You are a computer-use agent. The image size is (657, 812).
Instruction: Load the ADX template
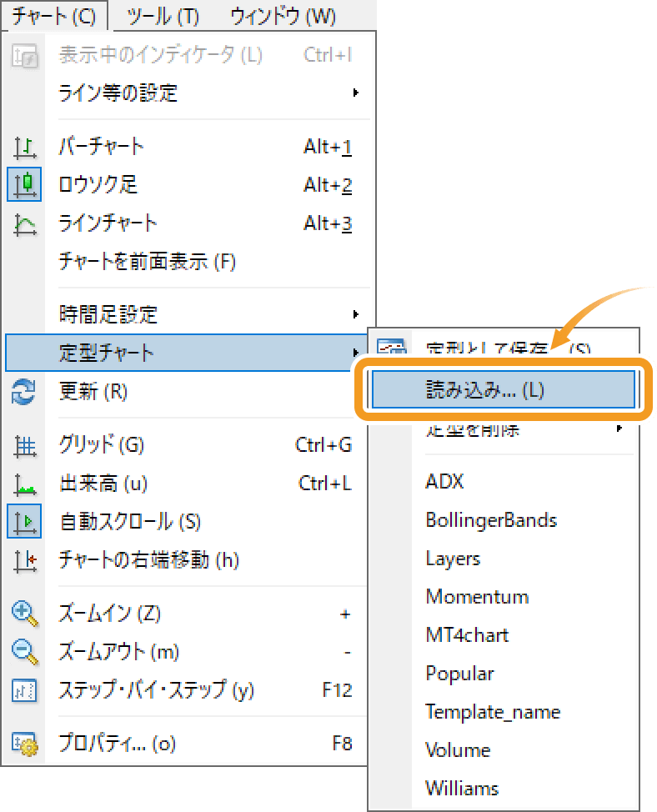(504, 482)
